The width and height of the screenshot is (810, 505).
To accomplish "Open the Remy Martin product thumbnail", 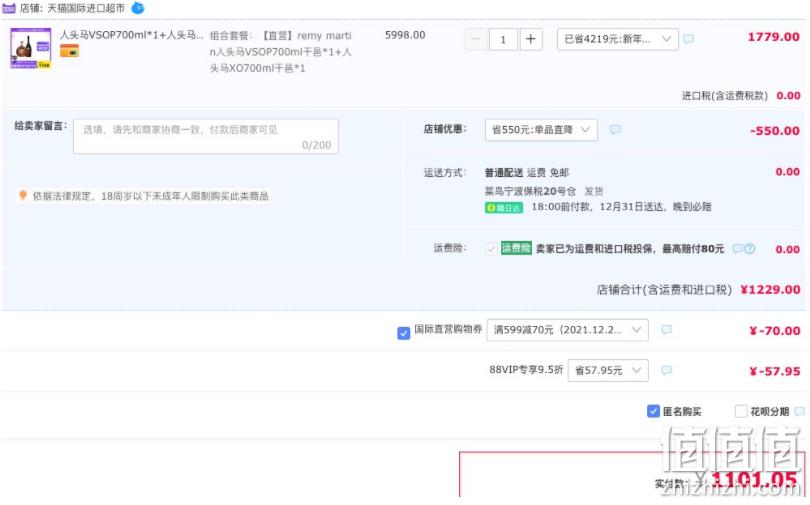I will click(x=30, y=48).
